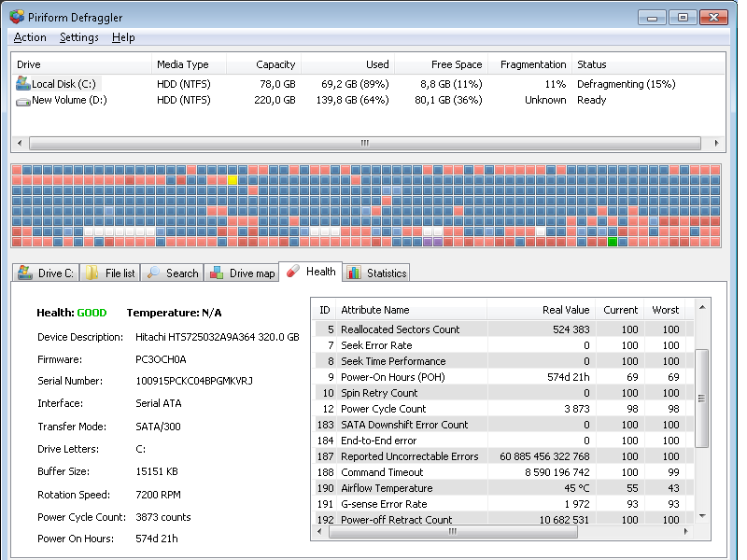
Task: Click the File list folder icon
Action: click(x=92, y=273)
